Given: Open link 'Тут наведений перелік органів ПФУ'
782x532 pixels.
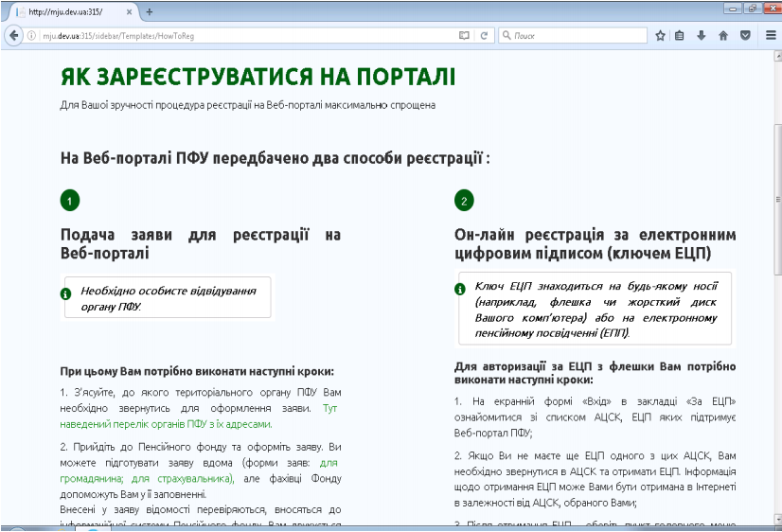Looking at the screenshot, I should pos(199,417).
